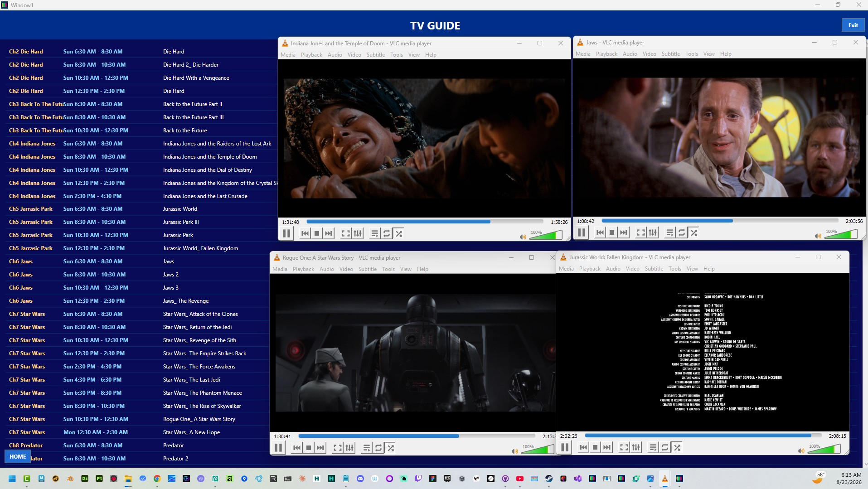Click next media button in Jurassic World window

click(607, 447)
